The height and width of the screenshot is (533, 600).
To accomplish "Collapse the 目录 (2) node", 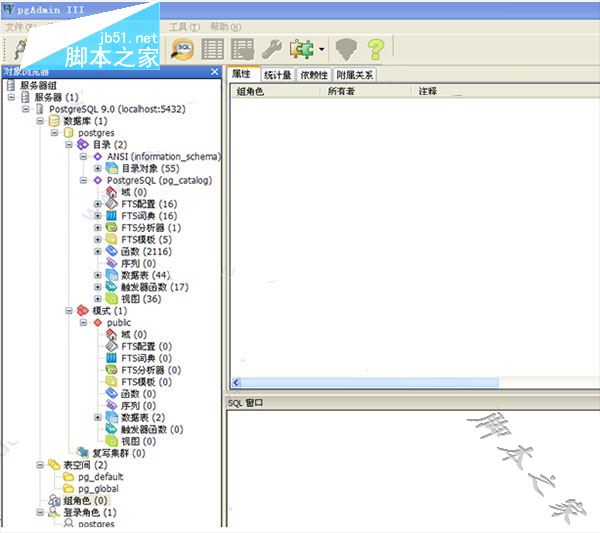I will coord(69,145).
